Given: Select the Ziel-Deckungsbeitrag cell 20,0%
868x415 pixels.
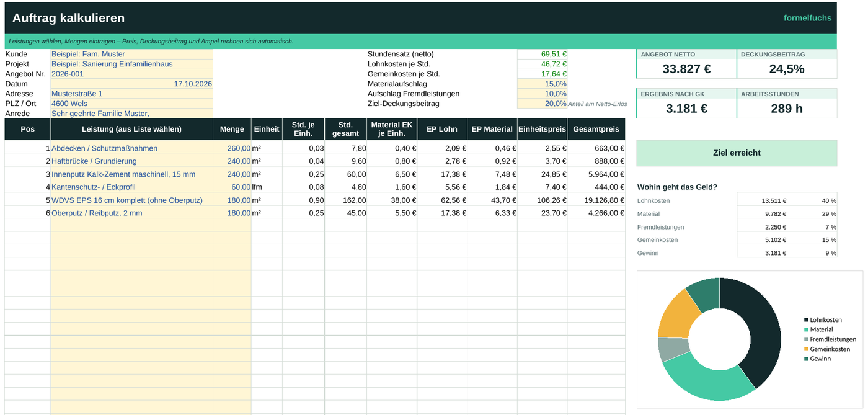Looking at the screenshot, I should pos(542,104).
